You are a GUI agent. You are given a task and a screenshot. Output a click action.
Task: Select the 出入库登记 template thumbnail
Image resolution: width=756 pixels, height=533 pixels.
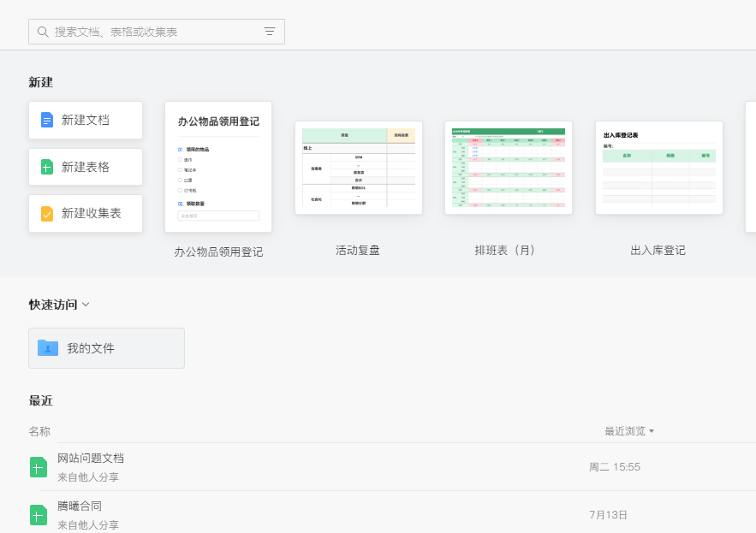click(658, 167)
